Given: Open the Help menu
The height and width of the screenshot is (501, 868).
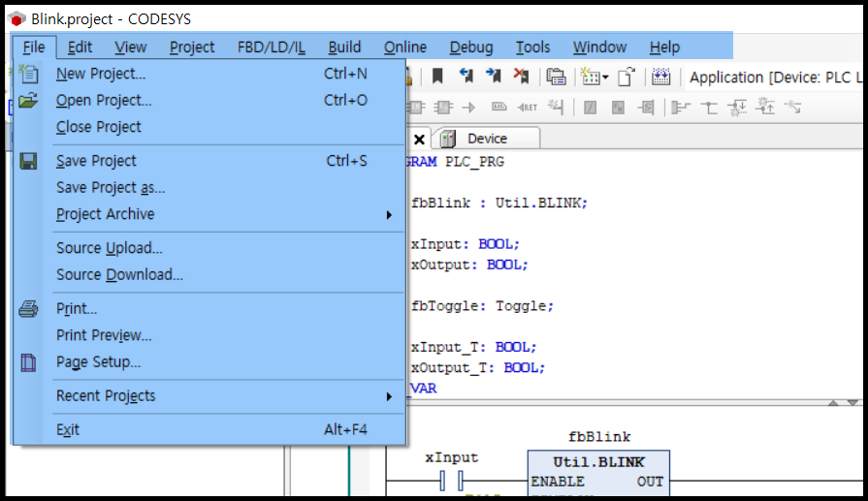Looking at the screenshot, I should coord(664,47).
